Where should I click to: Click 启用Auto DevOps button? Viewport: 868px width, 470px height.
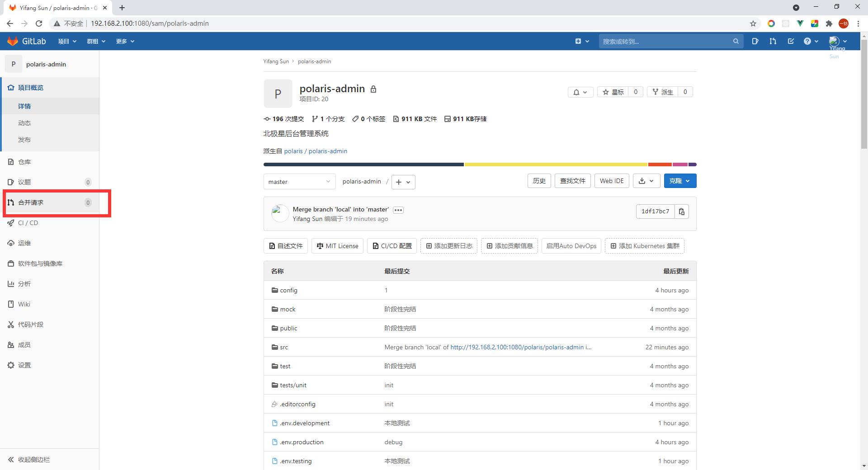tap(571, 246)
